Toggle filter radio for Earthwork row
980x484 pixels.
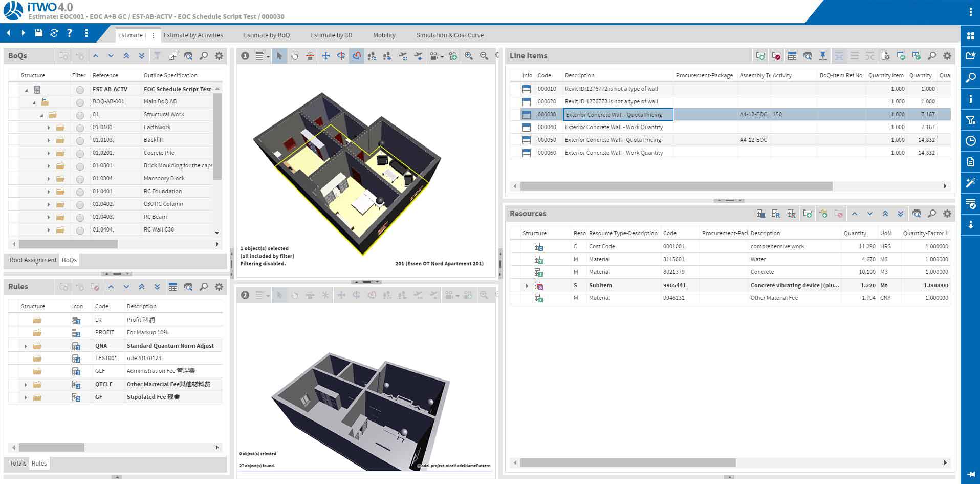[80, 128]
